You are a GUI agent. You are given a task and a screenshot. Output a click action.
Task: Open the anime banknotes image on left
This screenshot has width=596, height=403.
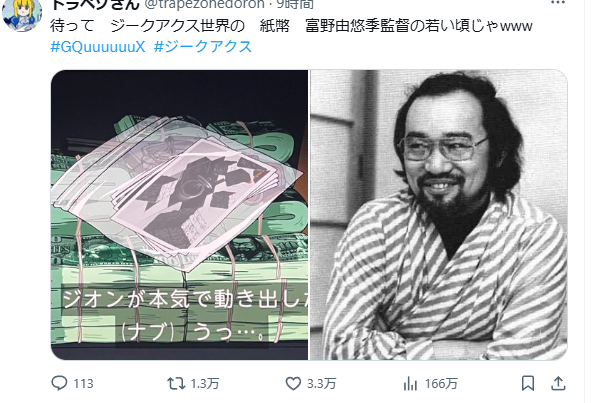coord(179,215)
